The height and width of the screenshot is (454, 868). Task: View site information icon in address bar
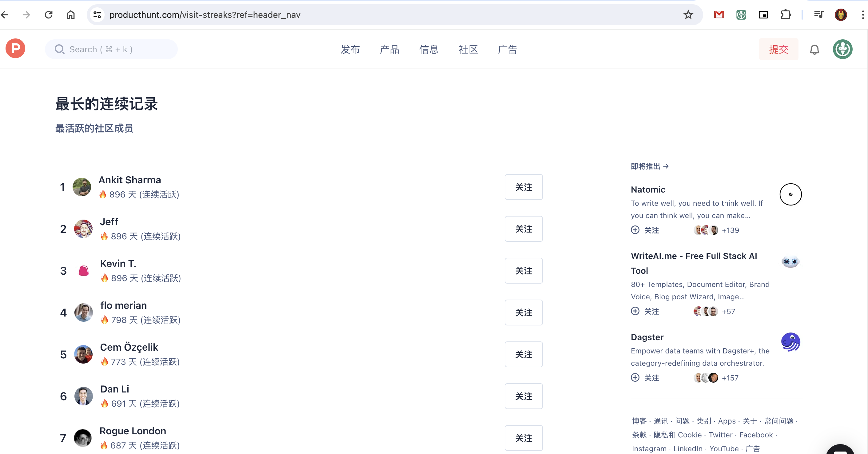98,14
